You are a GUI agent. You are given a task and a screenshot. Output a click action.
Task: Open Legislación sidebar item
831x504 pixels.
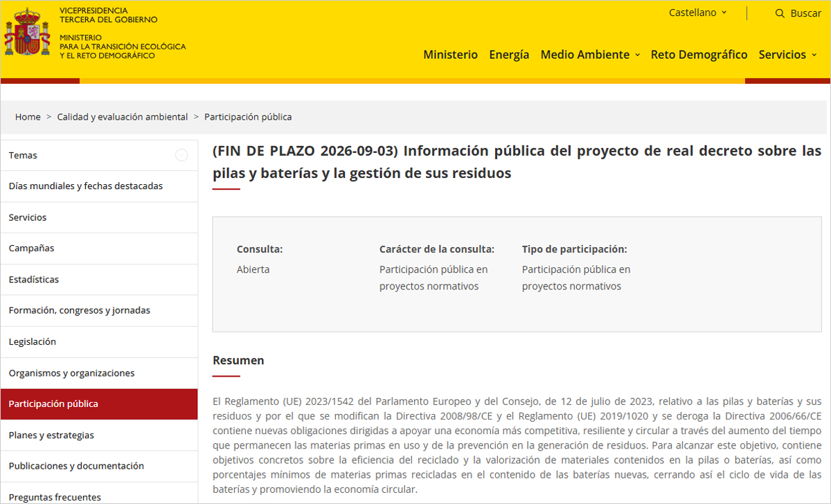(x=99, y=342)
